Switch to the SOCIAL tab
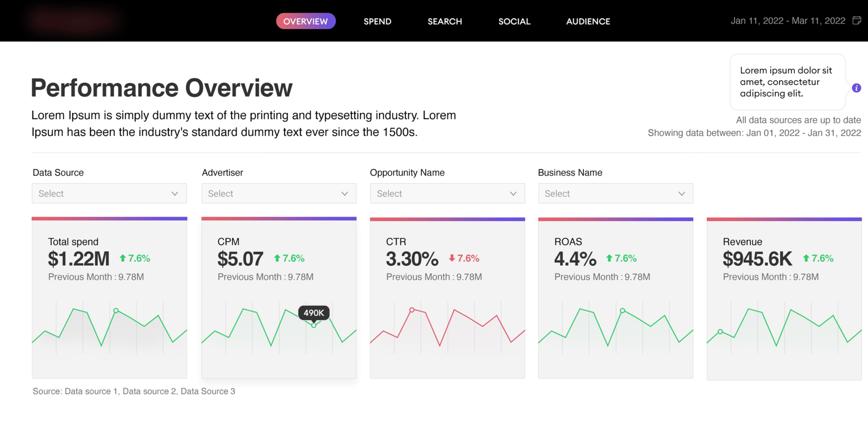868x424 pixels. [x=514, y=21]
